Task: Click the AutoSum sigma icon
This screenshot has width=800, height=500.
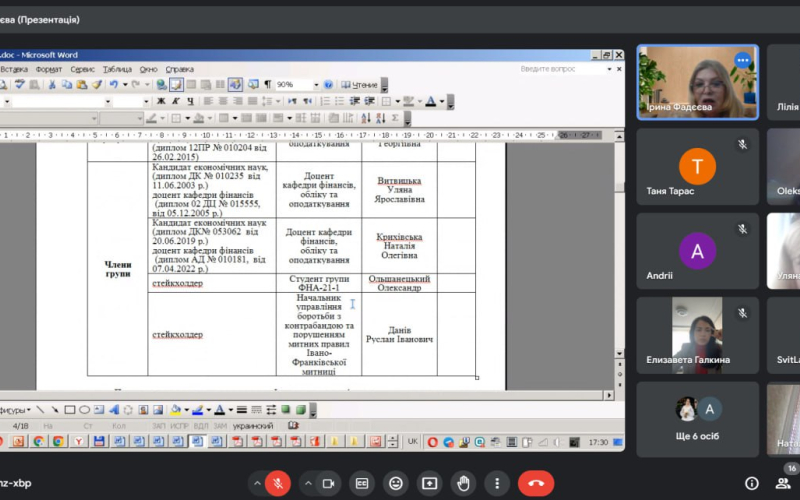Action: point(395,118)
